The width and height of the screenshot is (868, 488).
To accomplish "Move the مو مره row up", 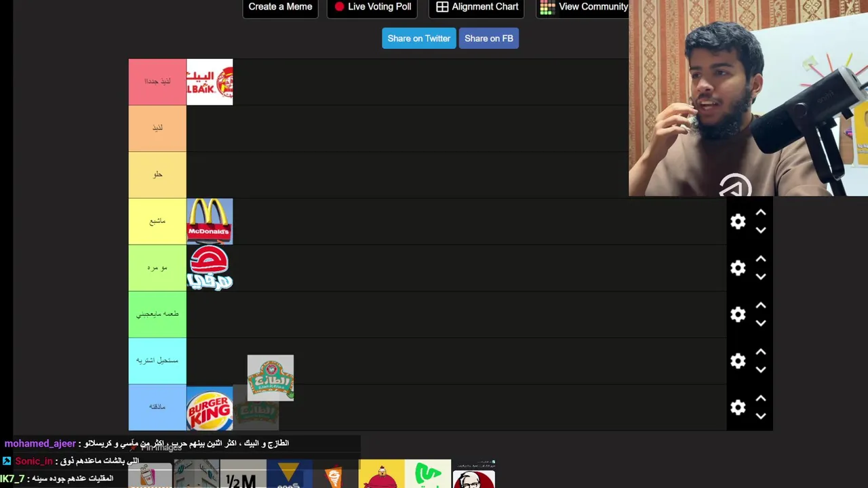I will tap(761, 259).
